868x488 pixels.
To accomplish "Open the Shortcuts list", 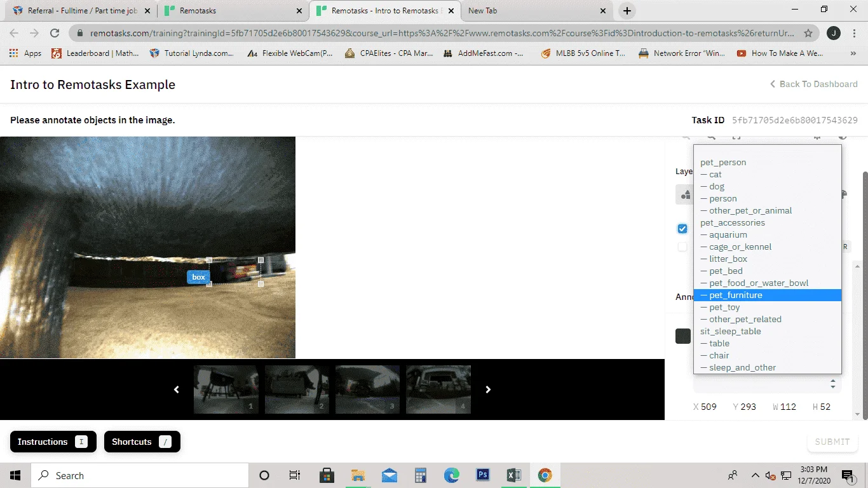I will [x=142, y=442].
